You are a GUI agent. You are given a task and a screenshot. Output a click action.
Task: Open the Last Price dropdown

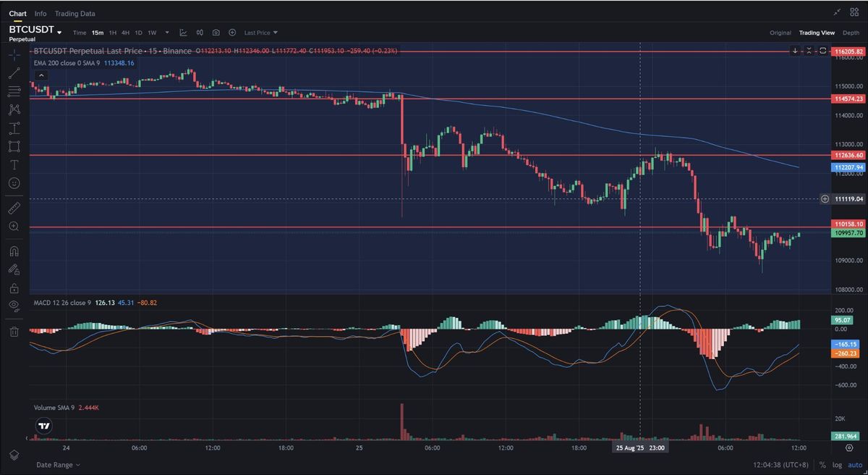261,33
